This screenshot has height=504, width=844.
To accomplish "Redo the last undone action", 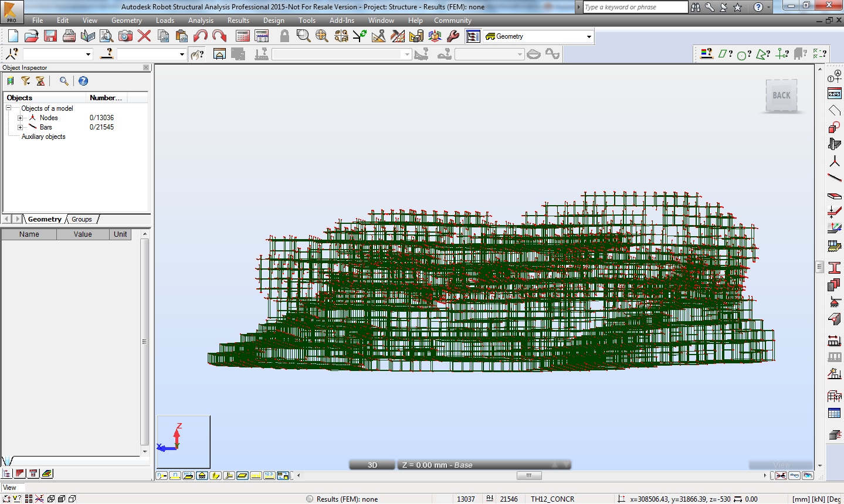I will tap(219, 36).
